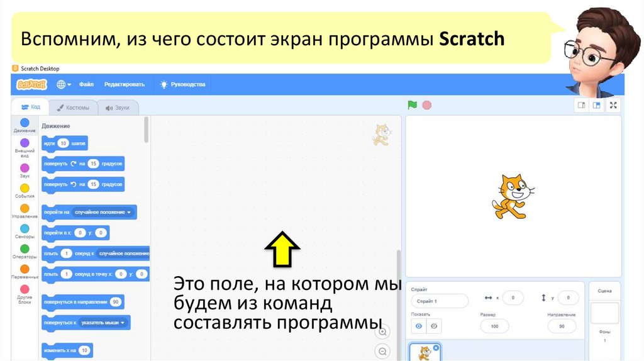Zoom out the code workspace

coord(382,351)
